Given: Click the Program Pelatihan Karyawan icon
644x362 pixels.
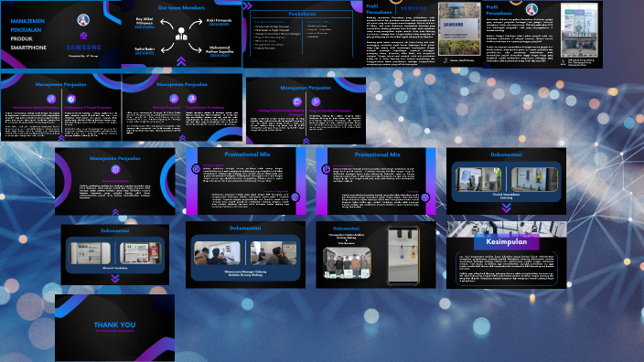Looking at the screenshot, I should point(316,101).
